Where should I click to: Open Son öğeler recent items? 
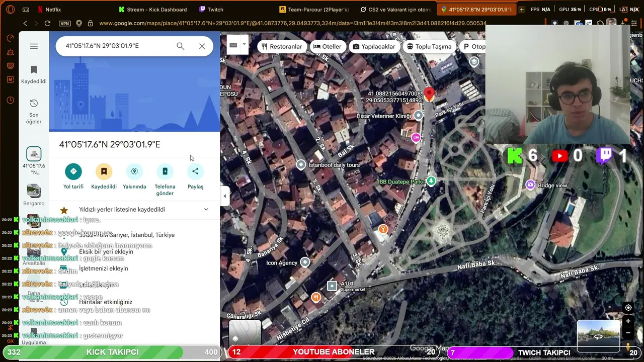(x=34, y=111)
